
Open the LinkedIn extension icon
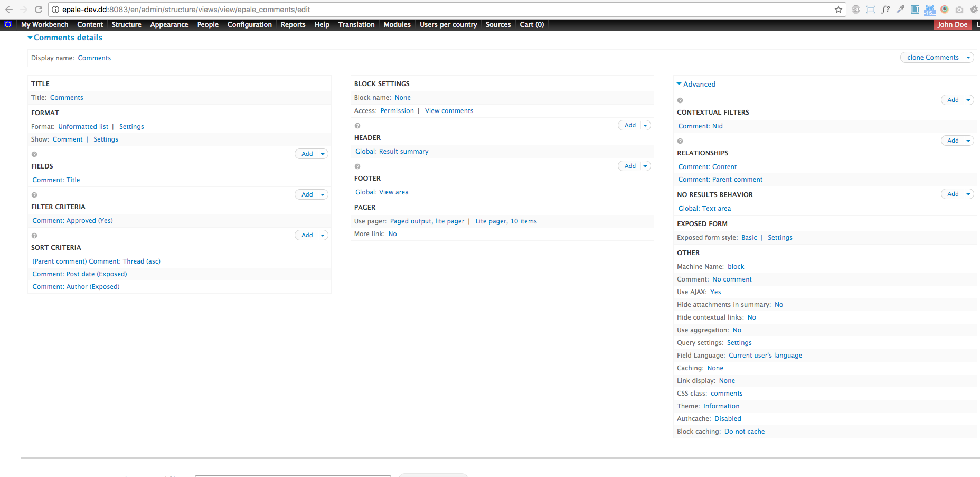915,9
